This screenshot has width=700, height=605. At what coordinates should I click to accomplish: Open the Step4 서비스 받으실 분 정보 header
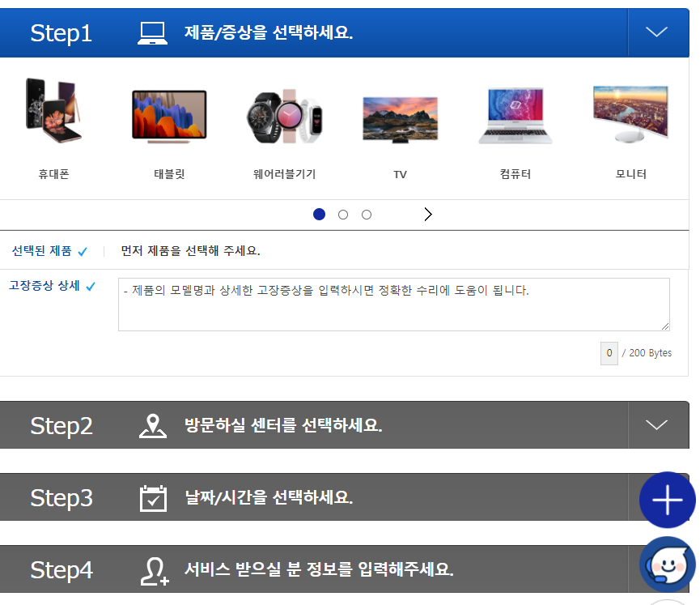pyautogui.click(x=344, y=569)
